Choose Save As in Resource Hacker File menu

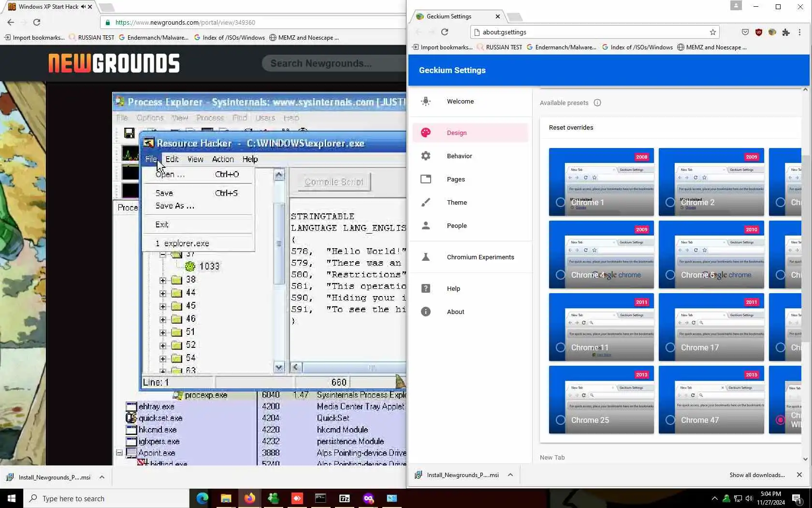coord(198,206)
